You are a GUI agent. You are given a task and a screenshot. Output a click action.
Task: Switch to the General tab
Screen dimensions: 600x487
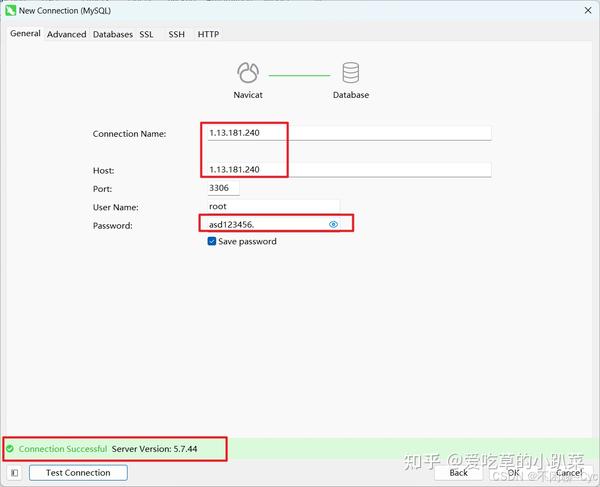pos(25,34)
